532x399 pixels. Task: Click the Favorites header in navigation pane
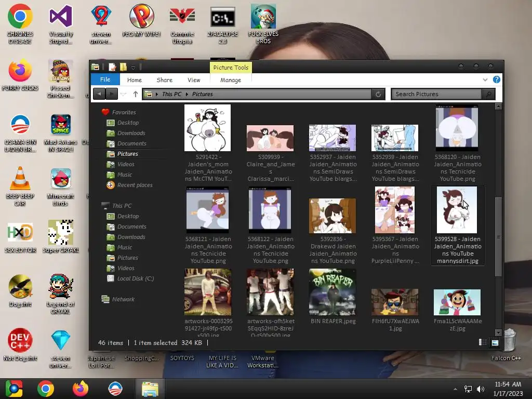click(124, 112)
